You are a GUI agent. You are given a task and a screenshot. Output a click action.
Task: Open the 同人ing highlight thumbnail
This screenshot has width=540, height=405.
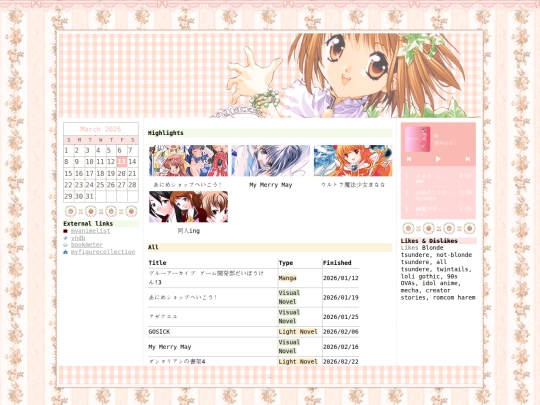(188, 207)
